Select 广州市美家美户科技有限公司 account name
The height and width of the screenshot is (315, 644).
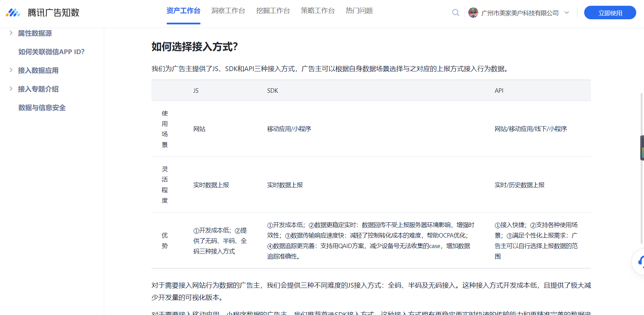[520, 13]
